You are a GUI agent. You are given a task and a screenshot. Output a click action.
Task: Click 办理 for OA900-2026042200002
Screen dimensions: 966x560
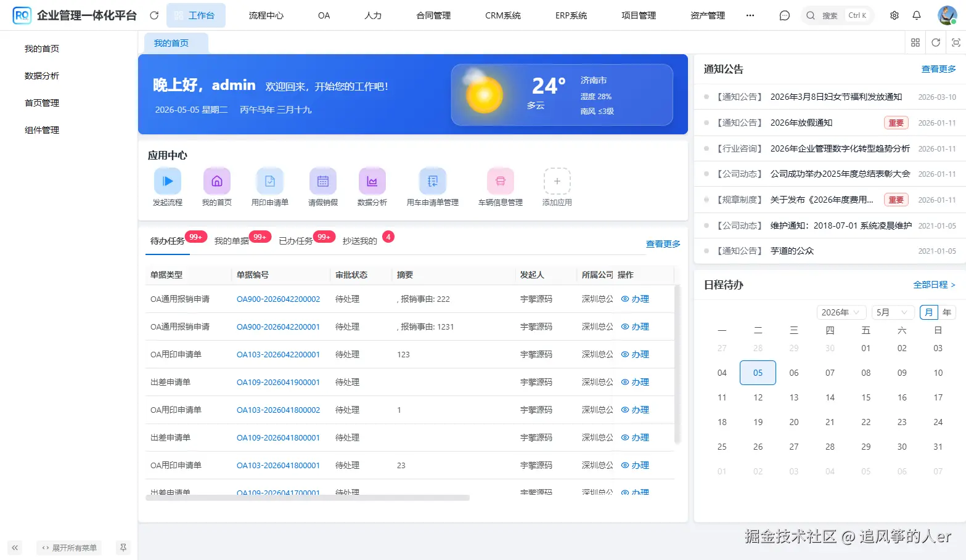pyautogui.click(x=635, y=299)
